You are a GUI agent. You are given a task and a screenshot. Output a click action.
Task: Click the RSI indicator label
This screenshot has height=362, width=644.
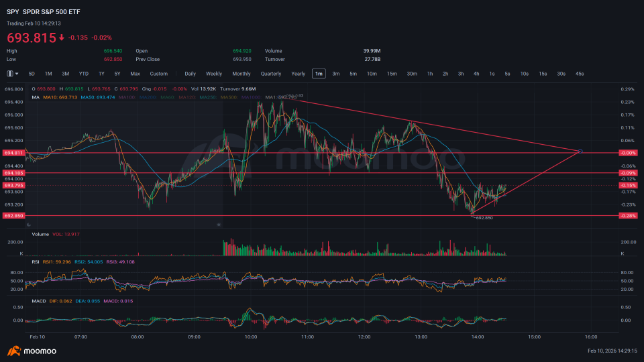pyautogui.click(x=36, y=262)
